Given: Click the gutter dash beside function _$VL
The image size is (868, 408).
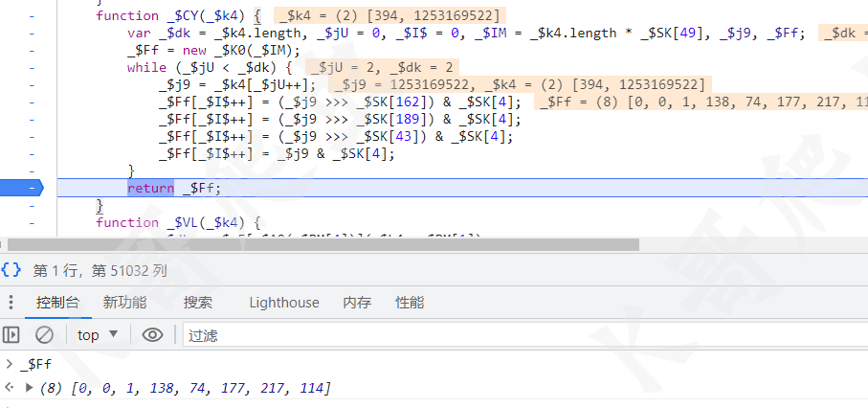Looking at the screenshot, I should point(32,222).
